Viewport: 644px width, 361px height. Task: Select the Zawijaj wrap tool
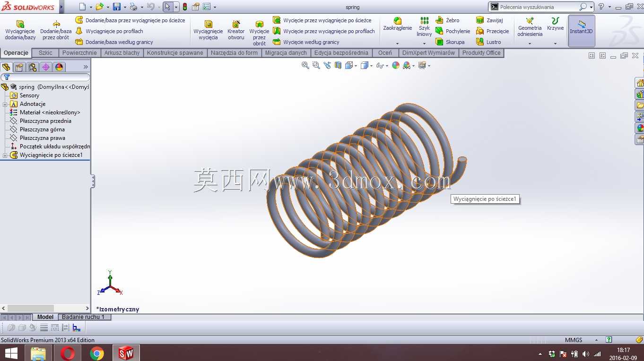click(x=489, y=20)
